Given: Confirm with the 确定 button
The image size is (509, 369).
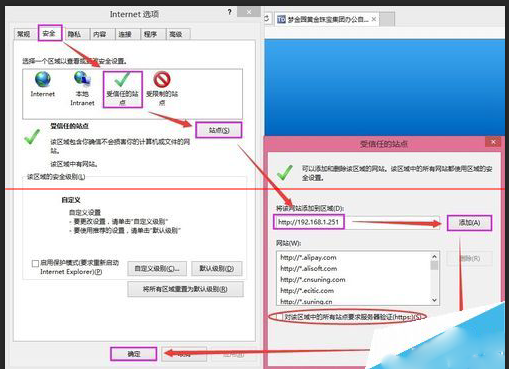Looking at the screenshot, I should [x=134, y=354].
